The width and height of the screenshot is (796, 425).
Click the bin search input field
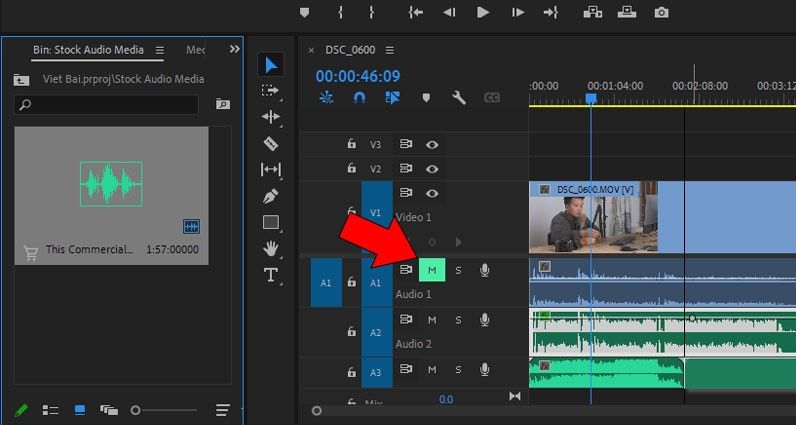click(x=112, y=104)
